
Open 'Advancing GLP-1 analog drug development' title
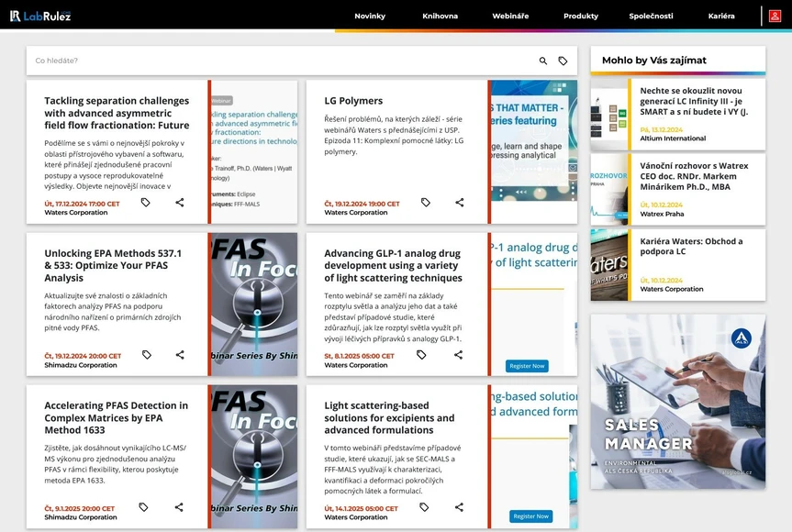pyautogui.click(x=393, y=265)
